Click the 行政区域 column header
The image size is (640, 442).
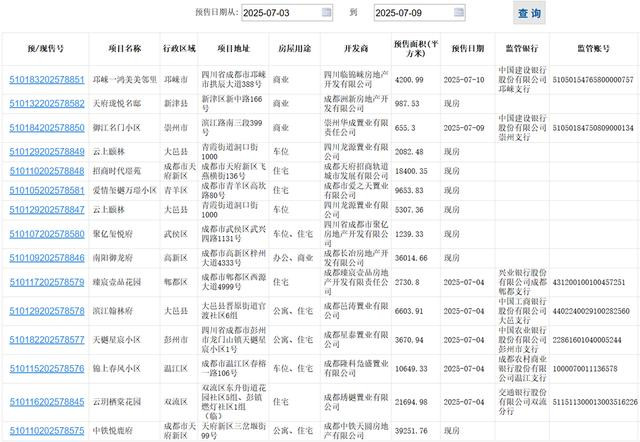pos(179,49)
